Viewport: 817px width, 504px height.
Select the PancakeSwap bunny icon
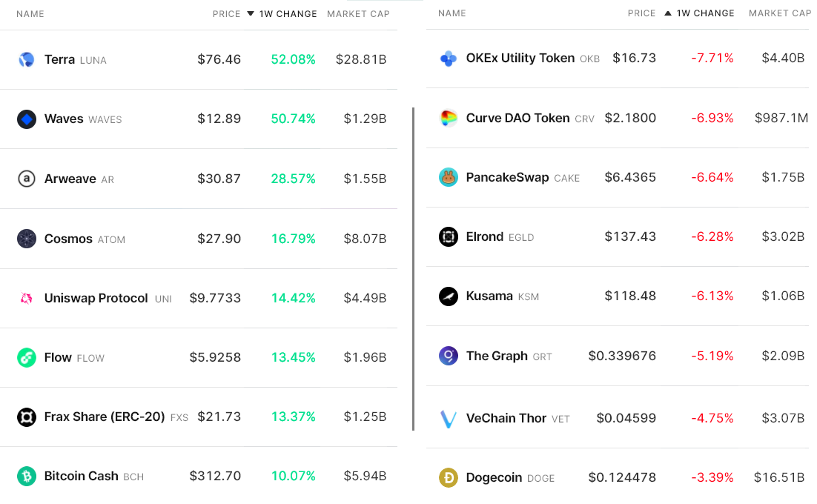click(448, 178)
